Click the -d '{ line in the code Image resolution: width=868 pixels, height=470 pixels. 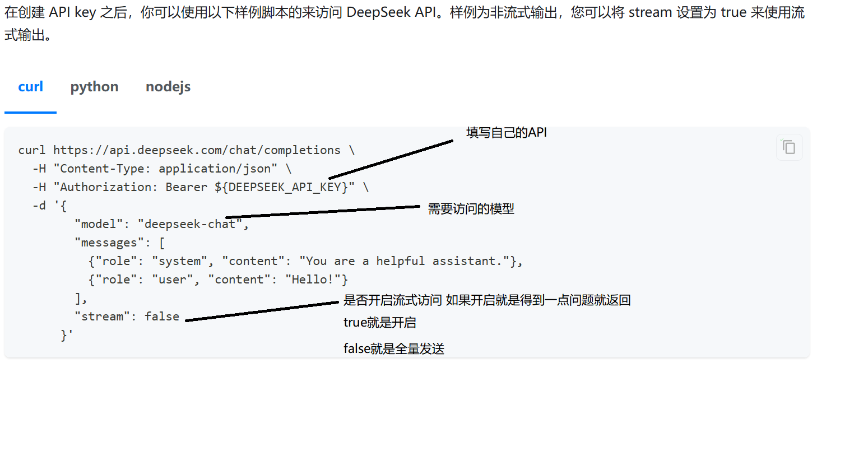point(49,206)
